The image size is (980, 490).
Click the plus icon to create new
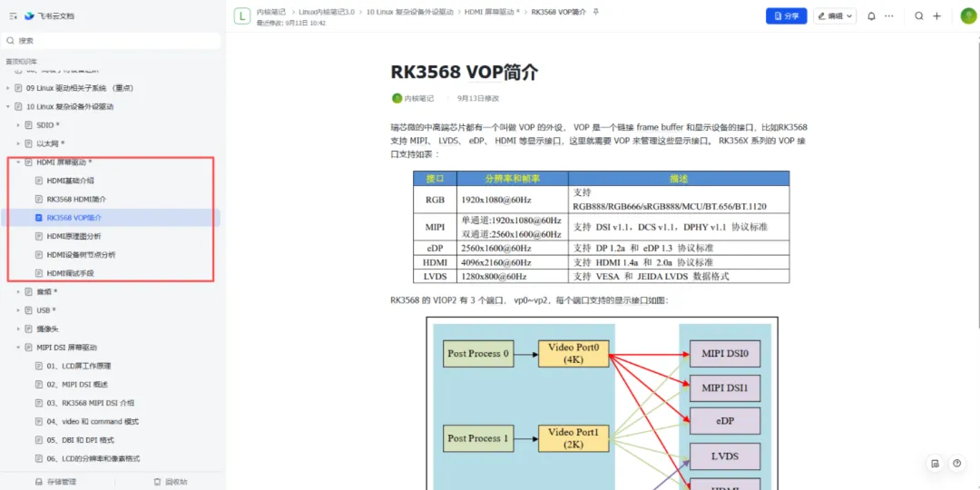tap(936, 16)
